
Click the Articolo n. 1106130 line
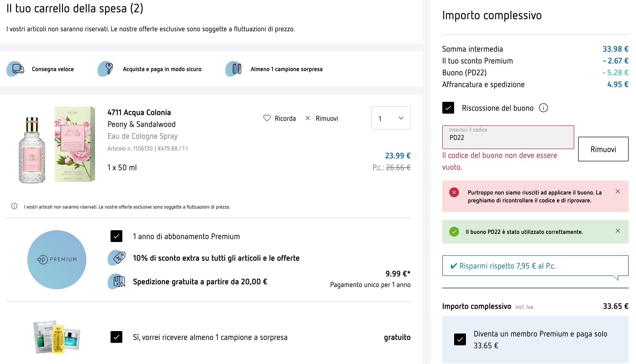pyautogui.click(x=147, y=149)
